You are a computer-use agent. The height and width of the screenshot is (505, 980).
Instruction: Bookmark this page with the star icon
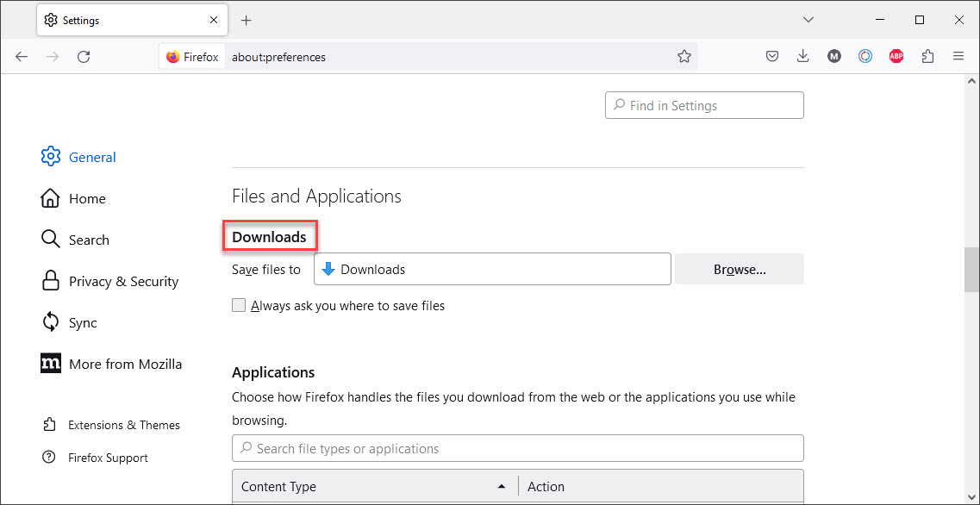coord(684,56)
